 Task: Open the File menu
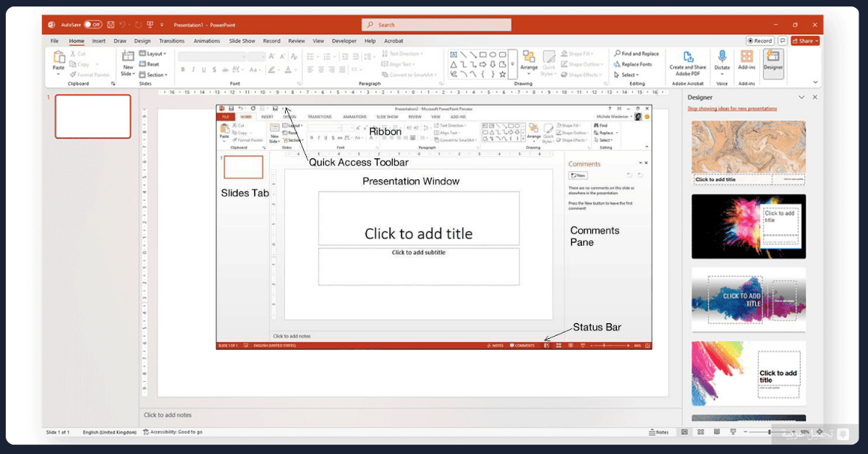pos(55,41)
